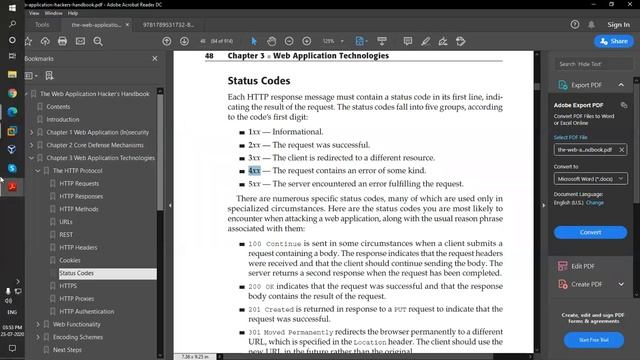Image resolution: width=640 pixels, height=360 pixels.
Task: Collapse right tools pane arrow
Action: [x=543, y=205]
